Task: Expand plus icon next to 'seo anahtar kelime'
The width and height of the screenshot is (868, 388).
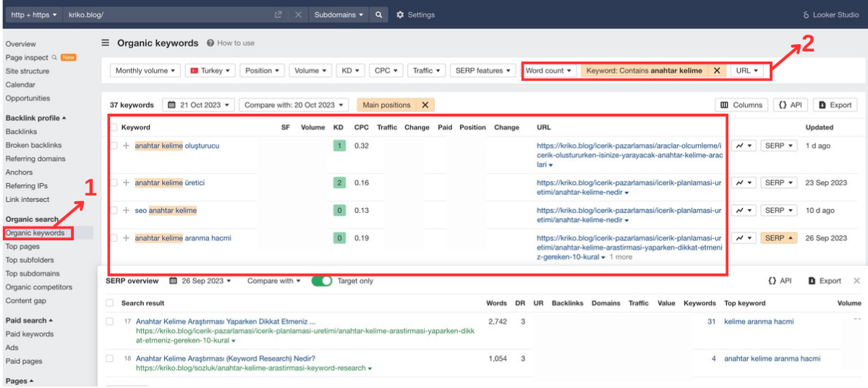Action: (126, 211)
